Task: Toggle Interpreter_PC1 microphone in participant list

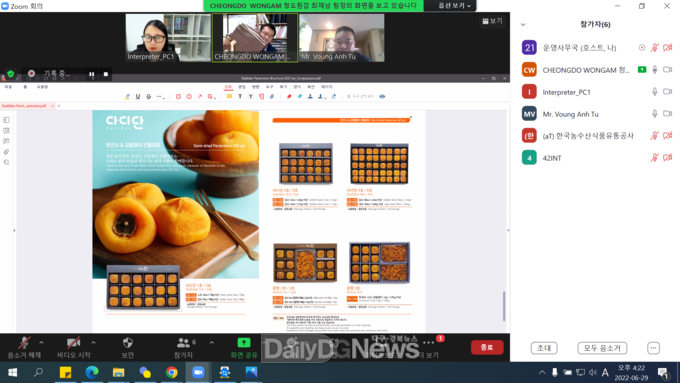Action: pos(654,92)
